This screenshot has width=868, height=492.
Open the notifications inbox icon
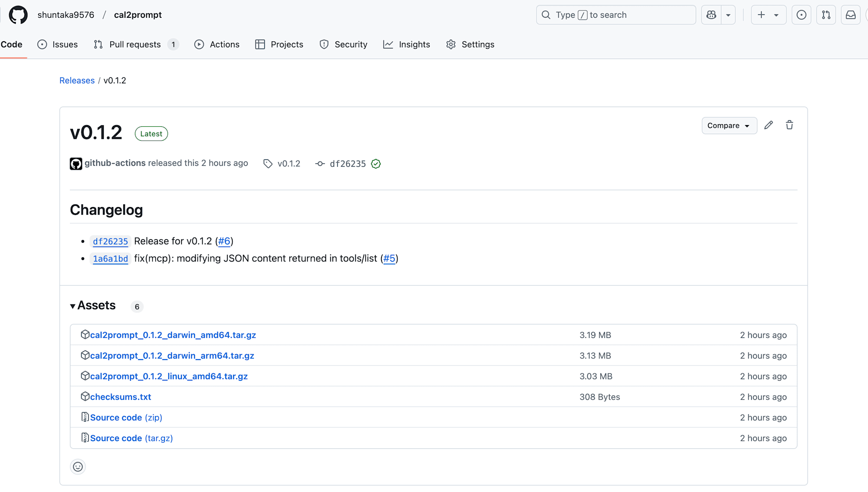pos(851,15)
